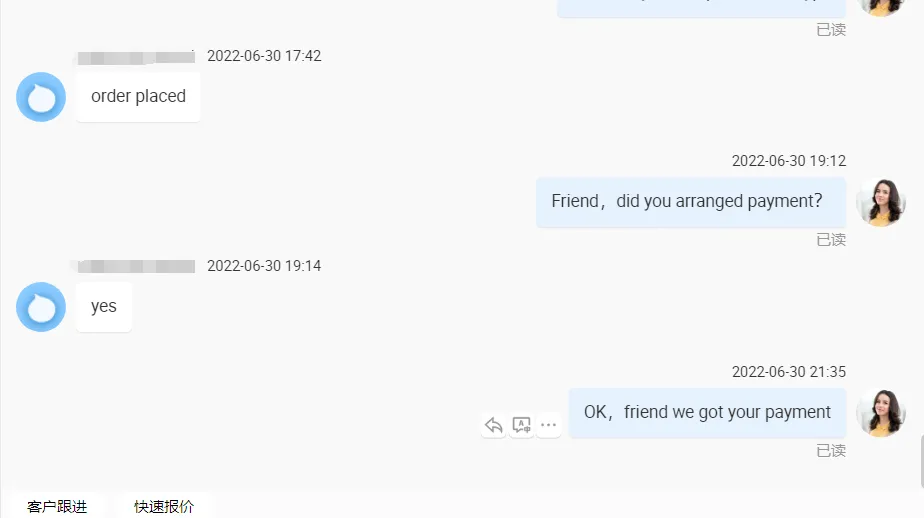
Task: Select the "OK, friend we got your payment" message
Action: 707,412
